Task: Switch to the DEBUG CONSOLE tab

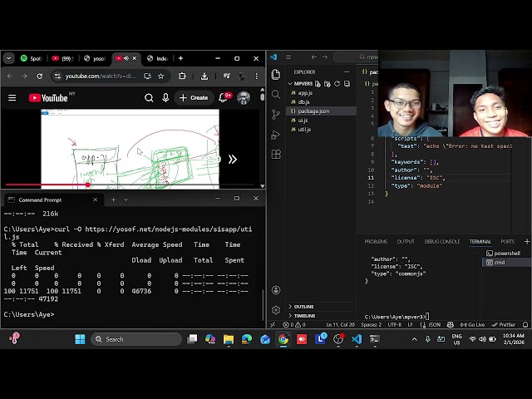Action: (x=442, y=242)
